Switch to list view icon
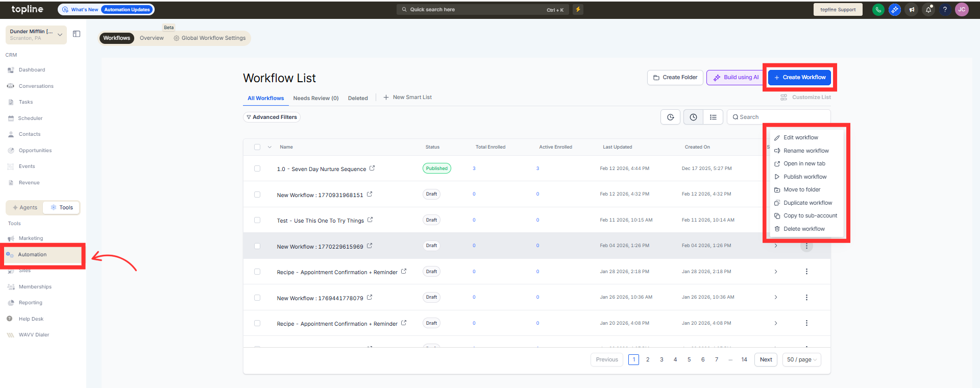This screenshot has width=980, height=388. [713, 117]
